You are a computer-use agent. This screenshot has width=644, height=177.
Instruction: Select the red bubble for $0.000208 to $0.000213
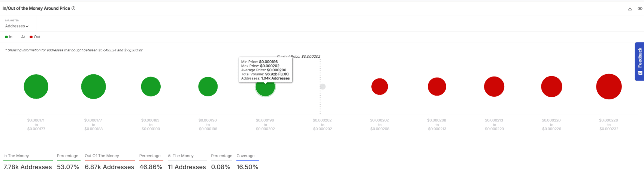pyautogui.click(x=437, y=87)
